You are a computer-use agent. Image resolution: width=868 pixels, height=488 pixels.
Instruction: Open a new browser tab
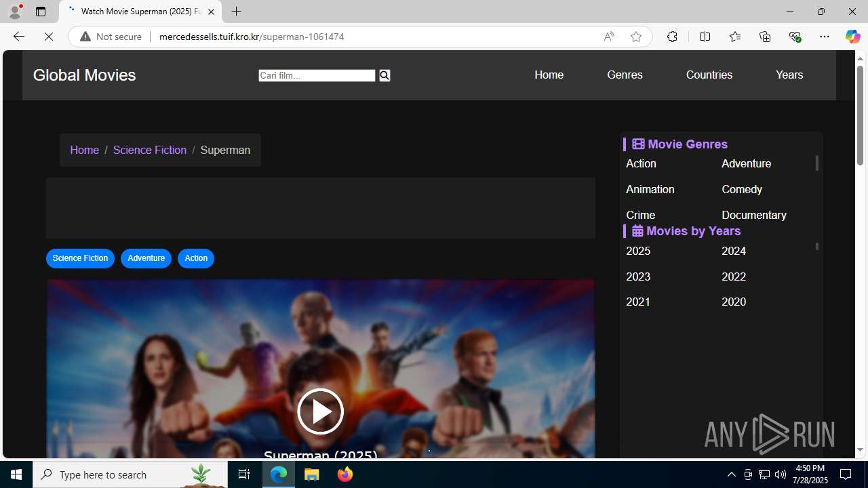click(x=236, y=12)
